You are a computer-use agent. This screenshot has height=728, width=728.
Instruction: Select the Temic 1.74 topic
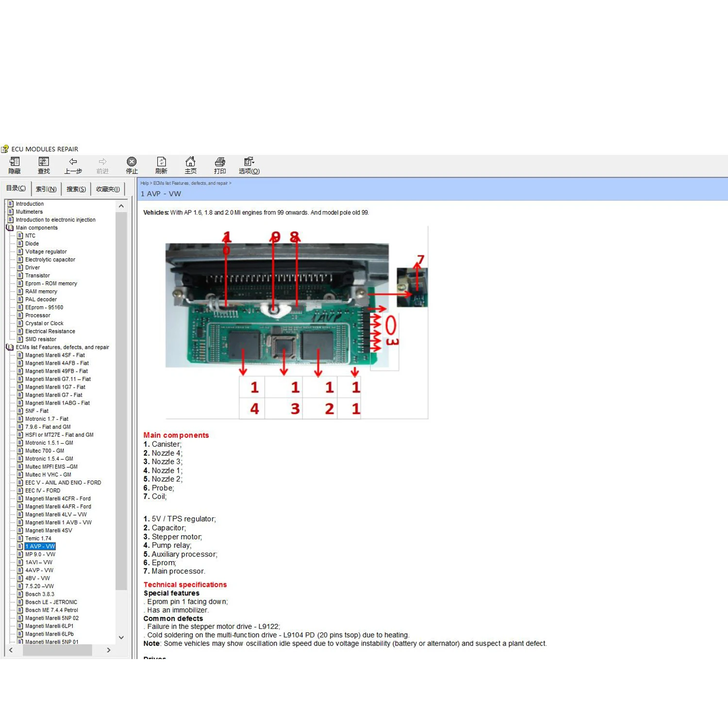tap(37, 538)
